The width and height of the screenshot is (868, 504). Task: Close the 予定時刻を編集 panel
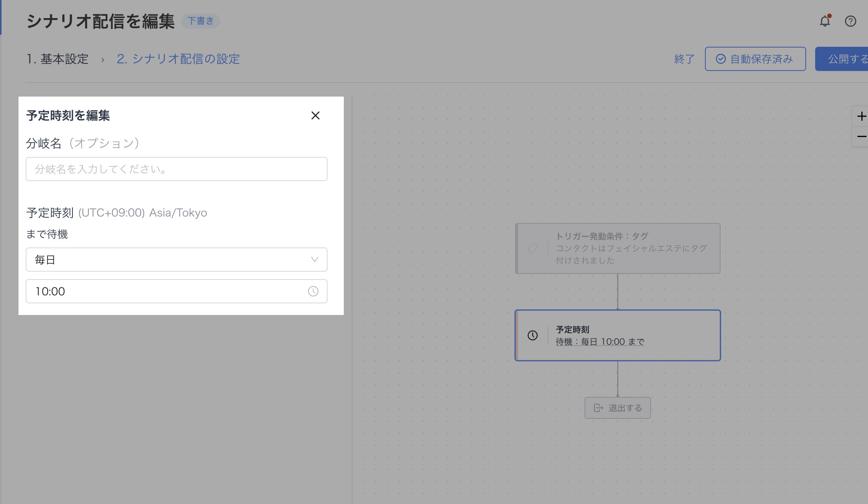[315, 115]
